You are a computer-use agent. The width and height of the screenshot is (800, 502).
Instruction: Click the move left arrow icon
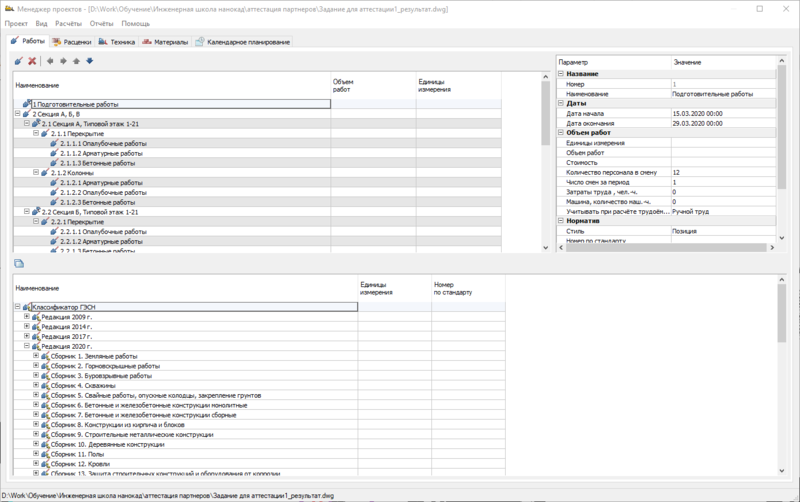tap(50, 61)
